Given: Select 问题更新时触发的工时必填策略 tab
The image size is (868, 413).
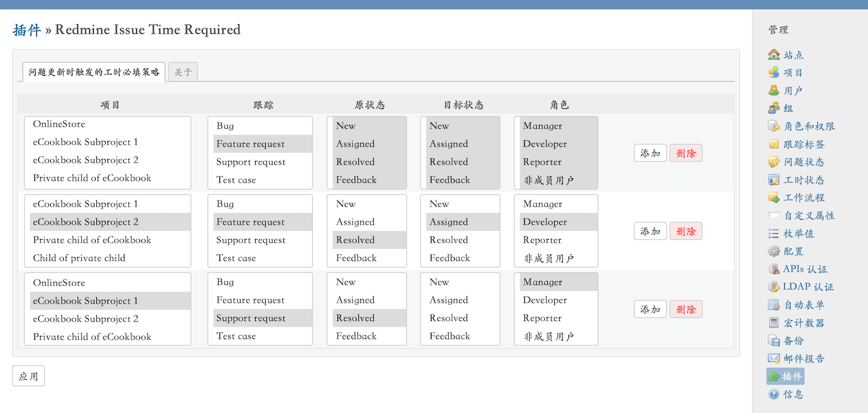Looking at the screenshot, I should coord(94,72).
